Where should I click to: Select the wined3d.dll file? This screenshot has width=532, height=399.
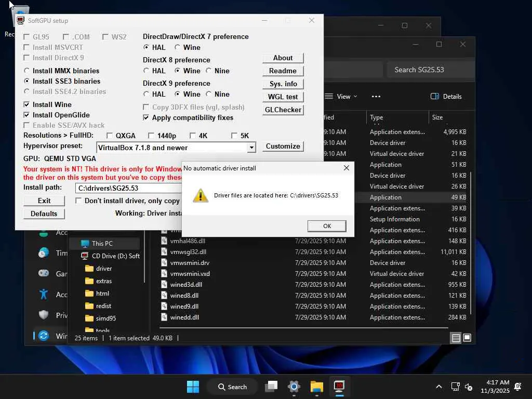coord(186,284)
